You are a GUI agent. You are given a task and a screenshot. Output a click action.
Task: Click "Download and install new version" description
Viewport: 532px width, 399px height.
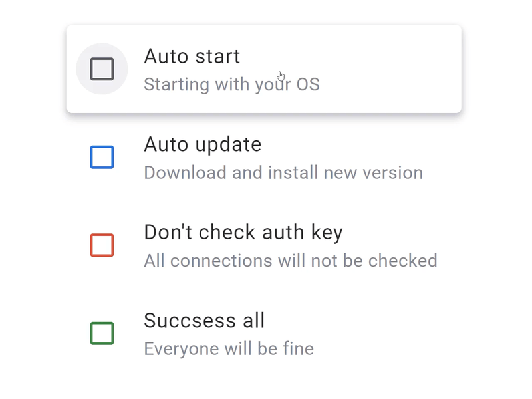[283, 172]
